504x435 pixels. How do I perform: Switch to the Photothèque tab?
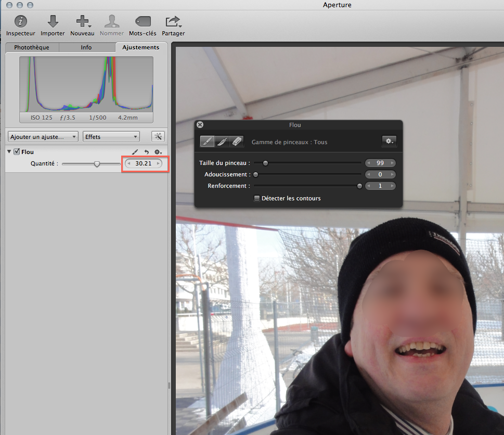click(32, 47)
